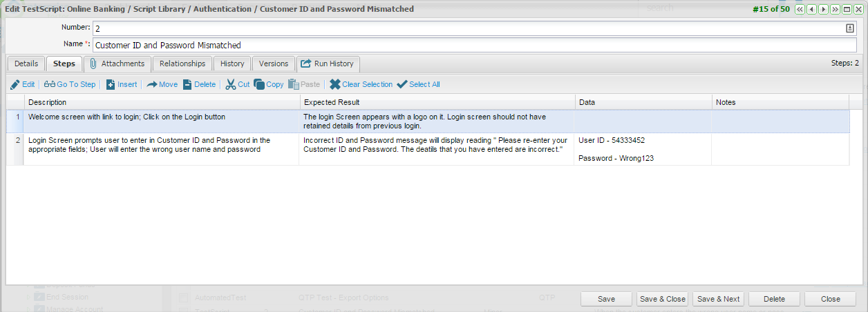Click into the Name input field

click(474, 45)
